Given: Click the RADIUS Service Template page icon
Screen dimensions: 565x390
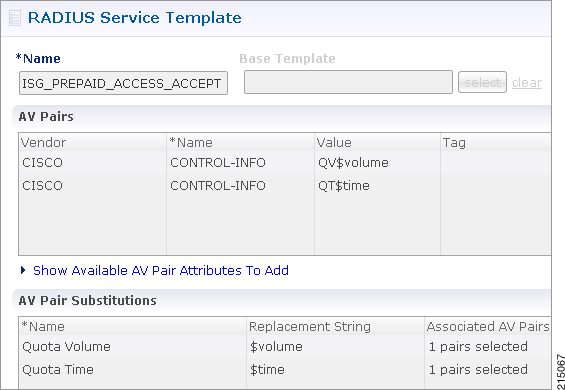Looking at the screenshot, I should tap(15, 18).
